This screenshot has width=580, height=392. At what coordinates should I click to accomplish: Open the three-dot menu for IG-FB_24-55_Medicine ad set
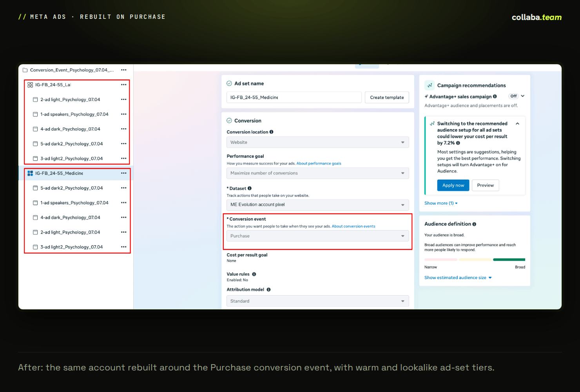point(124,173)
